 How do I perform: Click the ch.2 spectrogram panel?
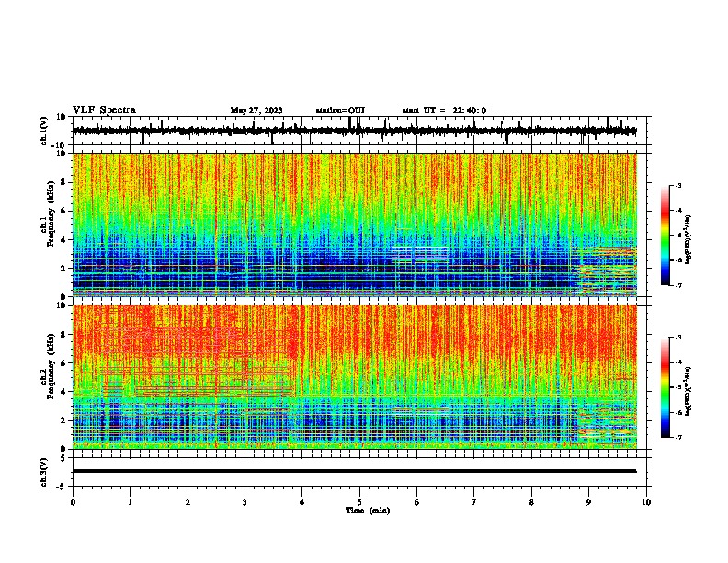(x=355, y=377)
